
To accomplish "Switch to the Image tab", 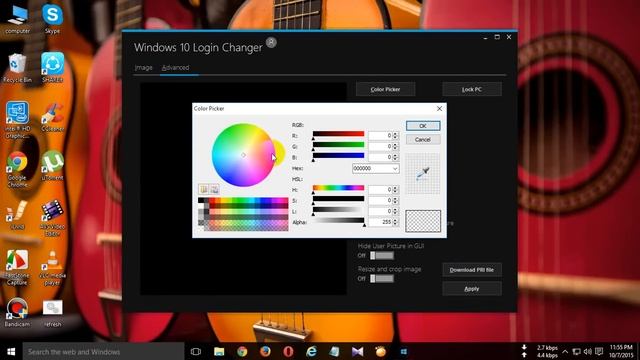I will point(143,68).
